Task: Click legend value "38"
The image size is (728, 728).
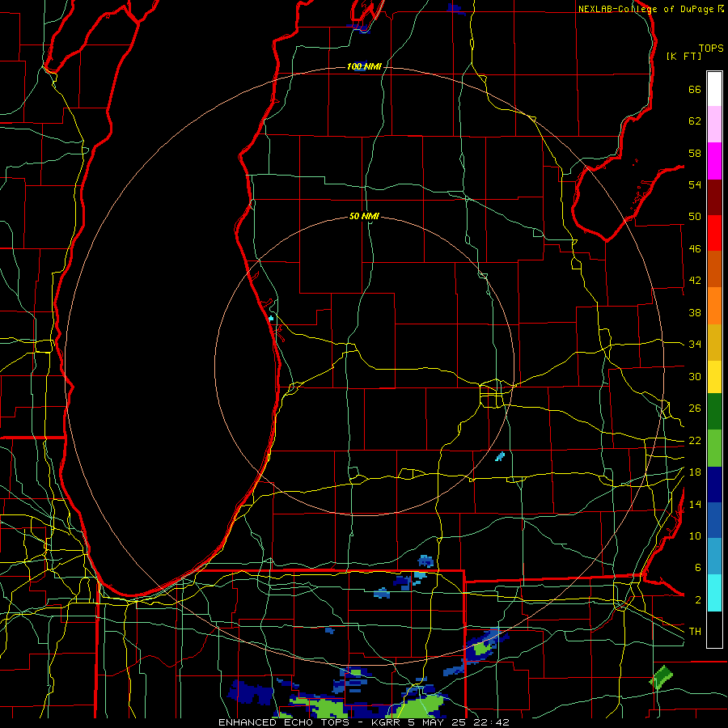Action: pos(695,312)
